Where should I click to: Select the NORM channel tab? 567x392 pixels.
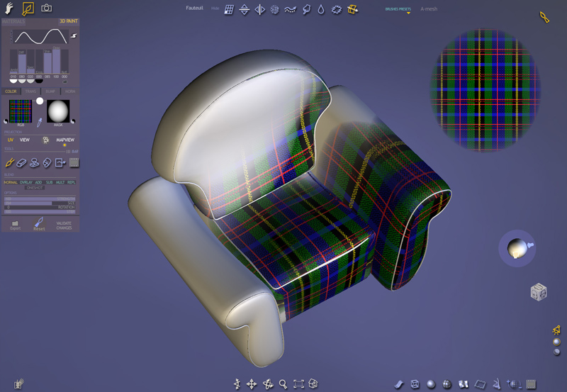(70, 91)
